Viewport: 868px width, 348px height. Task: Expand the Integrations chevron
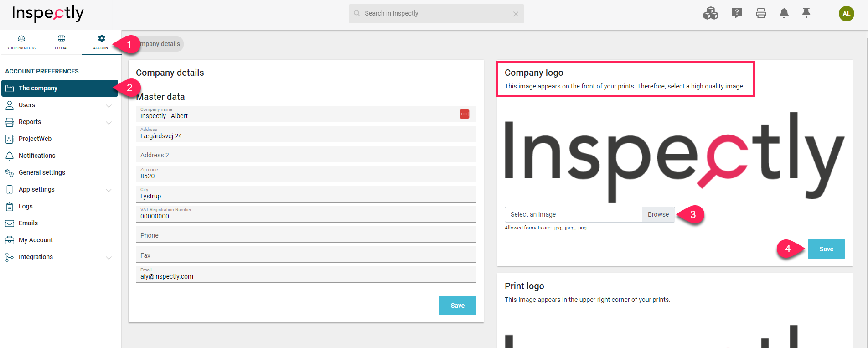(x=108, y=257)
